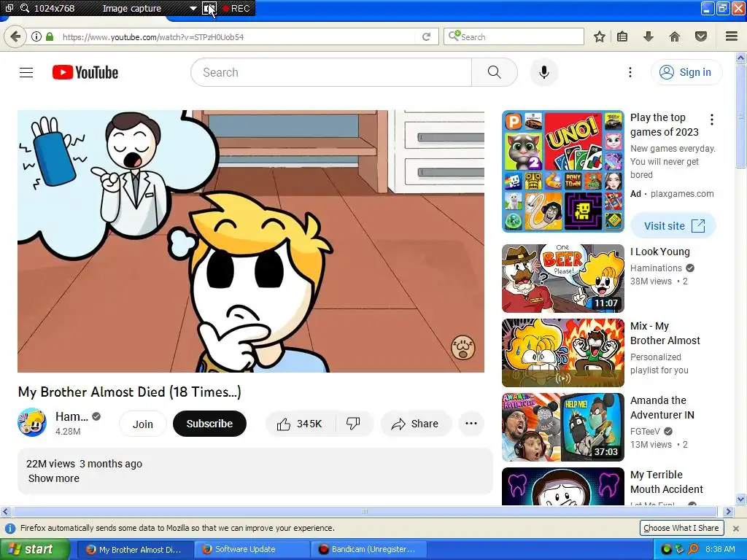The image size is (747, 560).
Task: Click the browser URL address field
Action: click(x=237, y=36)
